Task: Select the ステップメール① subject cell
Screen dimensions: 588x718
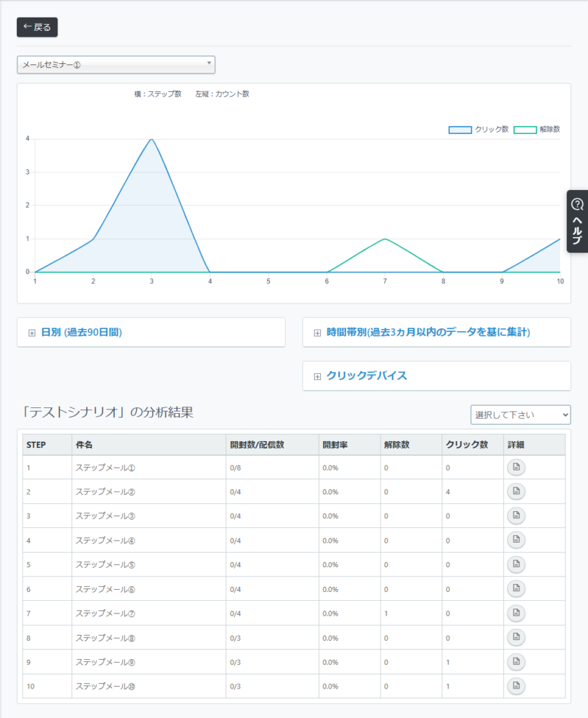Action: coord(149,468)
